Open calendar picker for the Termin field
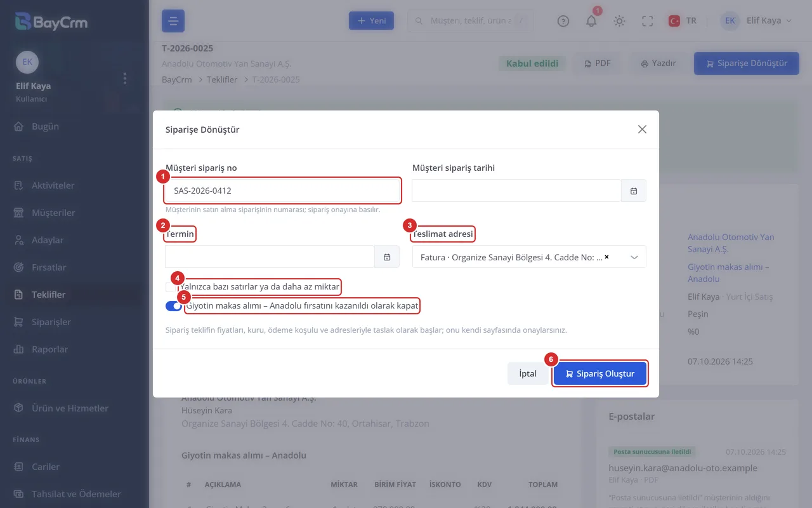Image resolution: width=812 pixels, height=508 pixels. 387,257
